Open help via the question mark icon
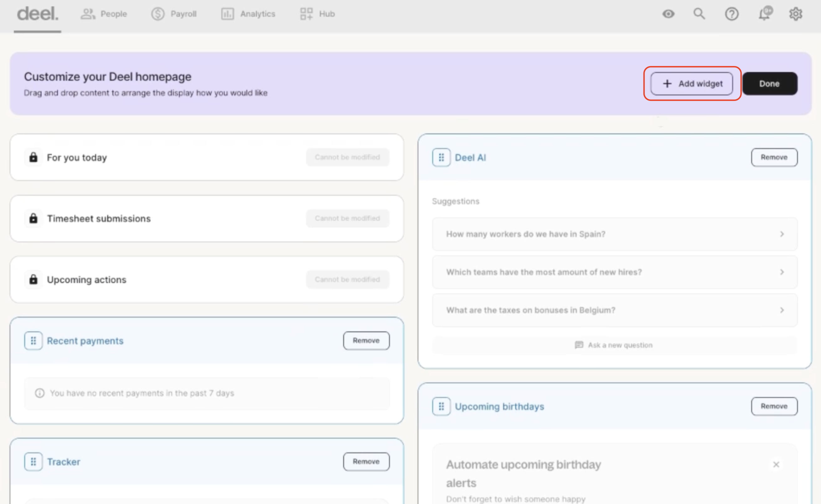Image resolution: width=821 pixels, height=504 pixels. pos(732,14)
